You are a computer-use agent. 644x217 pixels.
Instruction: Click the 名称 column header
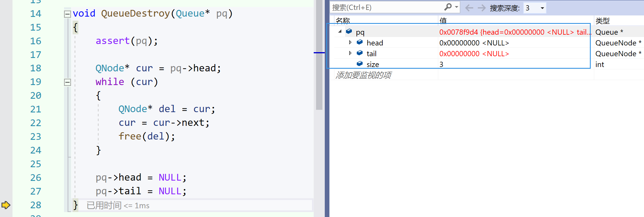pos(343,21)
